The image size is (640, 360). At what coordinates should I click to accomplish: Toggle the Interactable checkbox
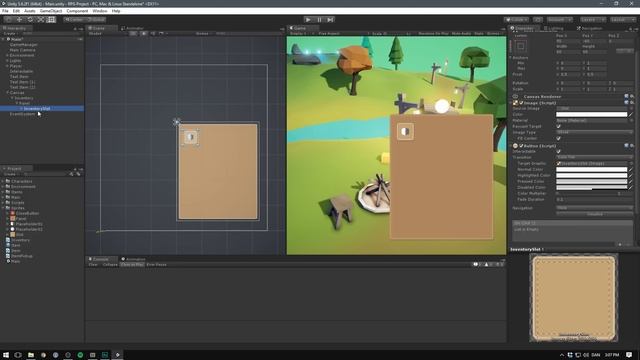pos(558,151)
